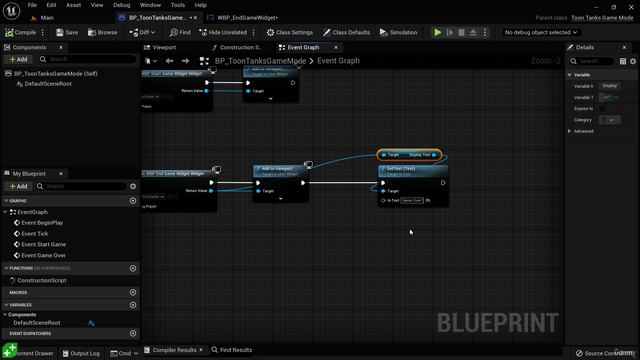Open the Toon Tanks Game Mode parent class link
Viewport: 640px width, 360px height.
point(602,18)
